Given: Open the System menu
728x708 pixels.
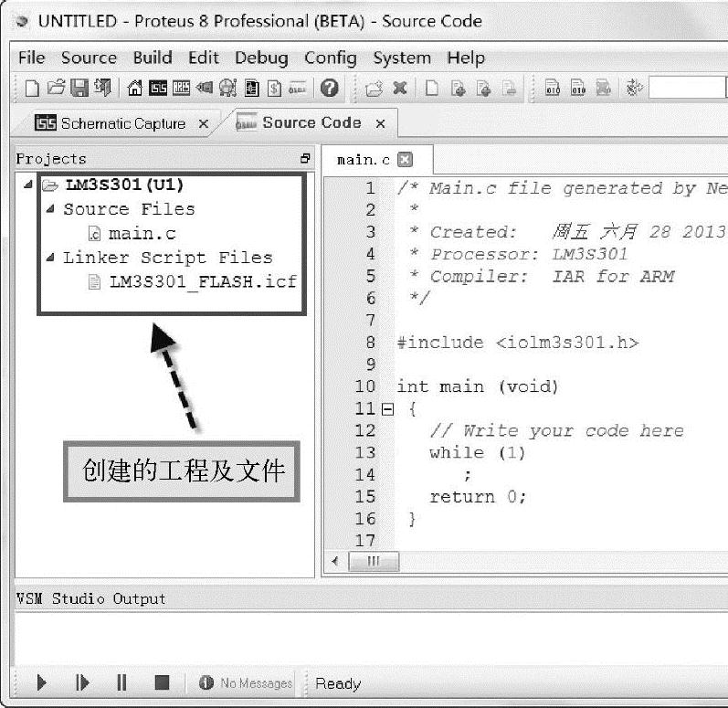Looking at the screenshot, I should pyautogui.click(x=402, y=58).
